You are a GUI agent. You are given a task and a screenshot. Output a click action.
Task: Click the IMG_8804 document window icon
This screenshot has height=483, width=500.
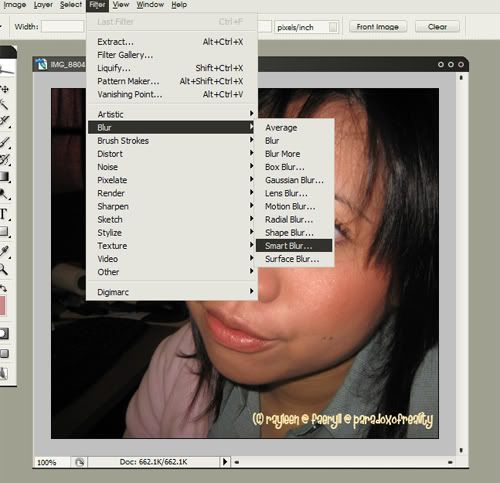point(42,64)
